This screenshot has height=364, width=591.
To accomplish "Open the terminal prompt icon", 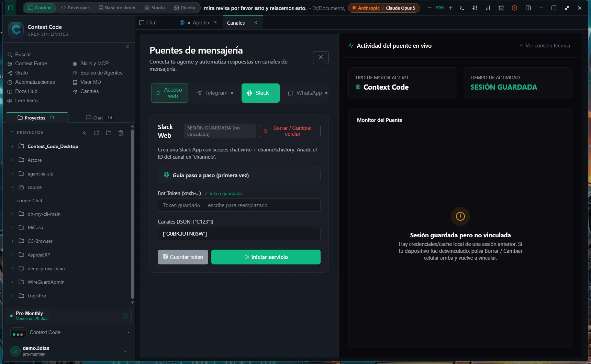I will 462,8.
